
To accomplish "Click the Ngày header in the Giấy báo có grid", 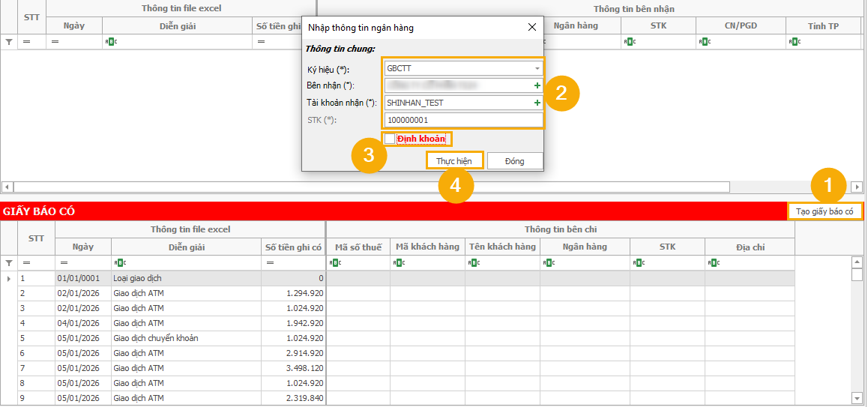I will [x=83, y=247].
